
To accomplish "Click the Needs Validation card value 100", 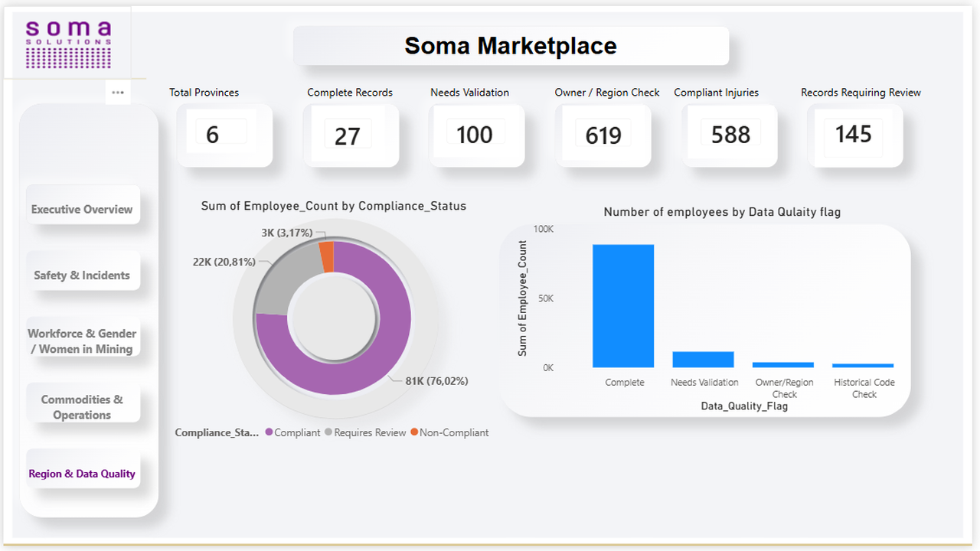I will [x=474, y=135].
